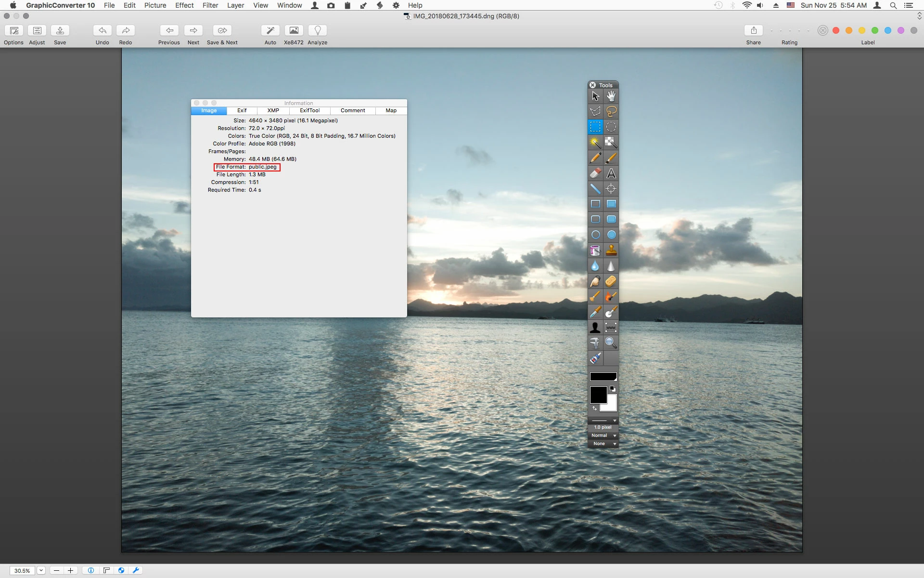Image resolution: width=924 pixels, height=578 pixels.
Task: Click the black foreground color swatch
Action: coord(598,395)
